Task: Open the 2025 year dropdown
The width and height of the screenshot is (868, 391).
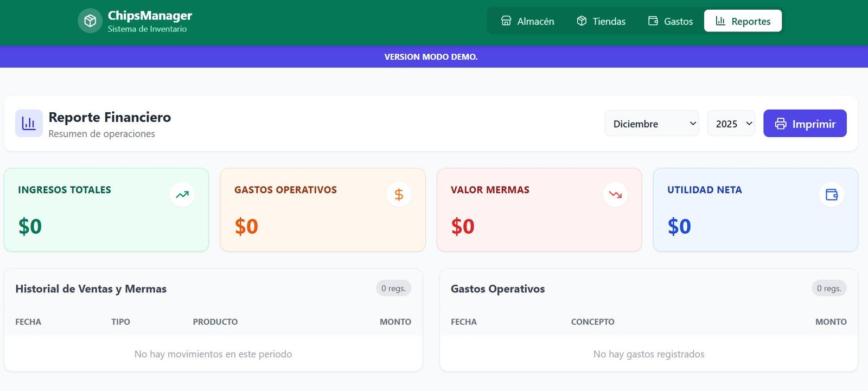Action: (x=731, y=124)
